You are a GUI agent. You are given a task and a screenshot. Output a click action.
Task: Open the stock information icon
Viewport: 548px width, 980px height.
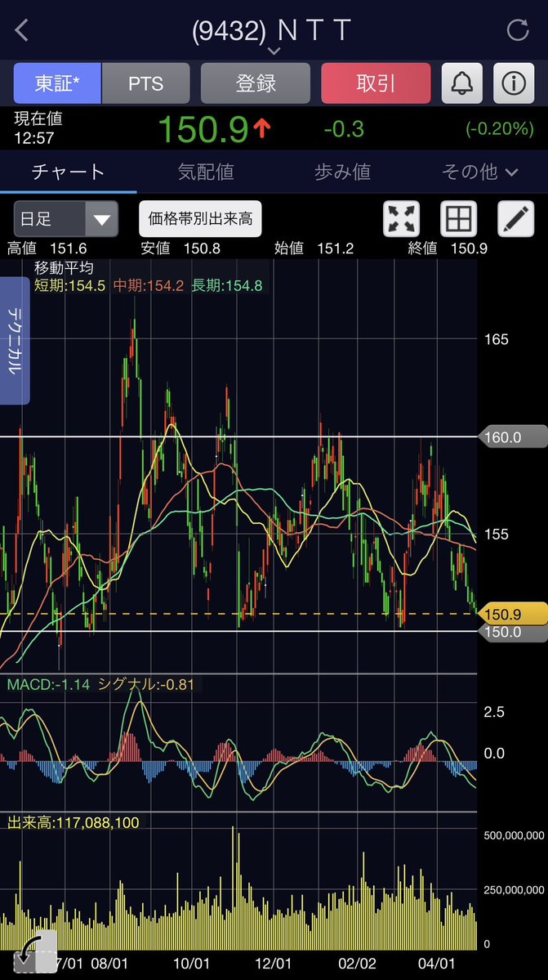point(514,83)
